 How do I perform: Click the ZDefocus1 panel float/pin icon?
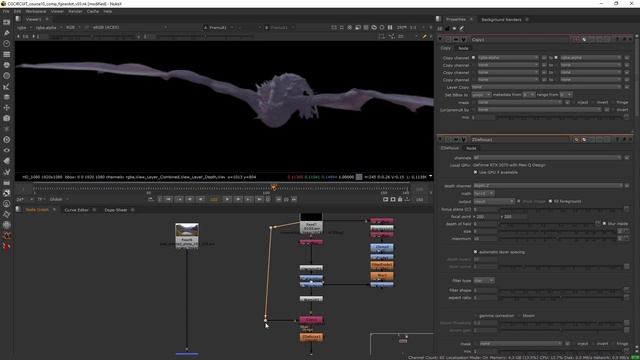point(624,140)
